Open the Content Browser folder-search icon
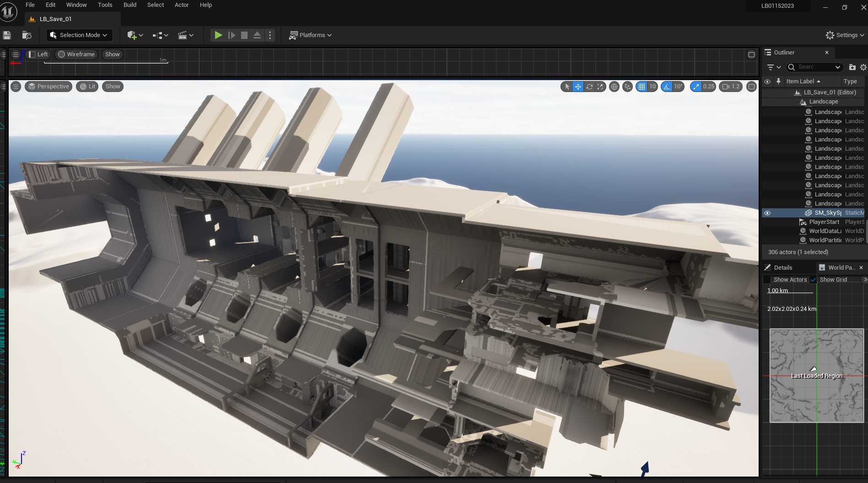Screen dimensions: 868x483 point(27,35)
